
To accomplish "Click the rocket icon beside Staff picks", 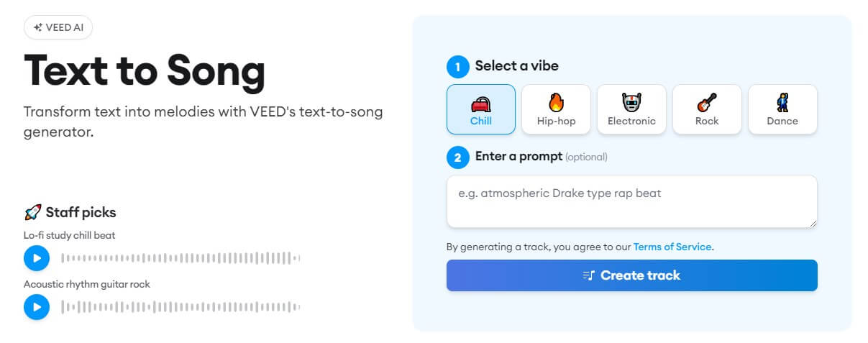I will point(32,212).
